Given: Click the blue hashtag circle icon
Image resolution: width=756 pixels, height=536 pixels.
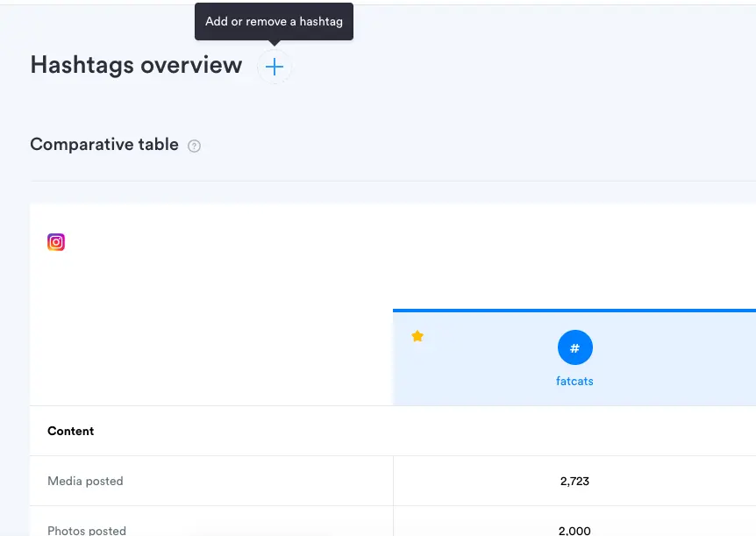Looking at the screenshot, I should coord(574,348).
